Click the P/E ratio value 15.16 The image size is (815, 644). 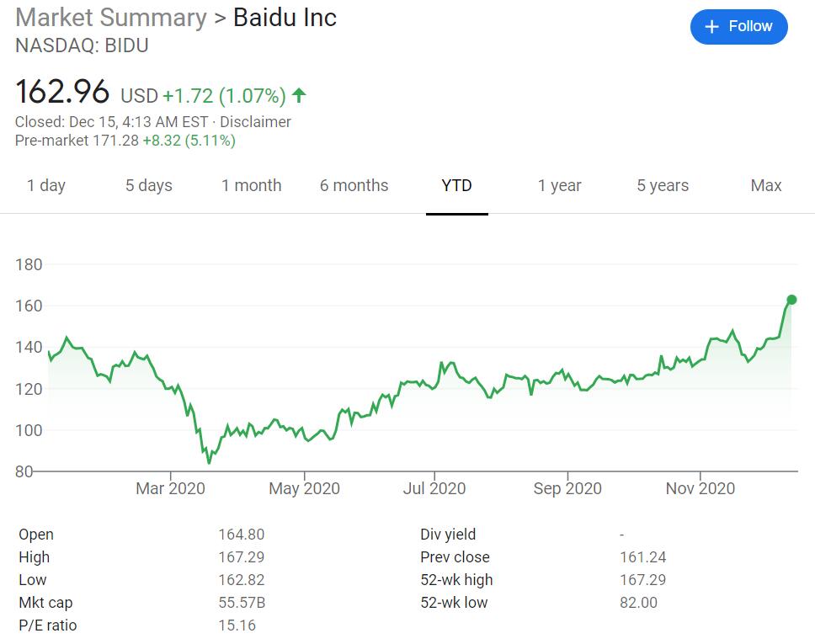coord(237,625)
